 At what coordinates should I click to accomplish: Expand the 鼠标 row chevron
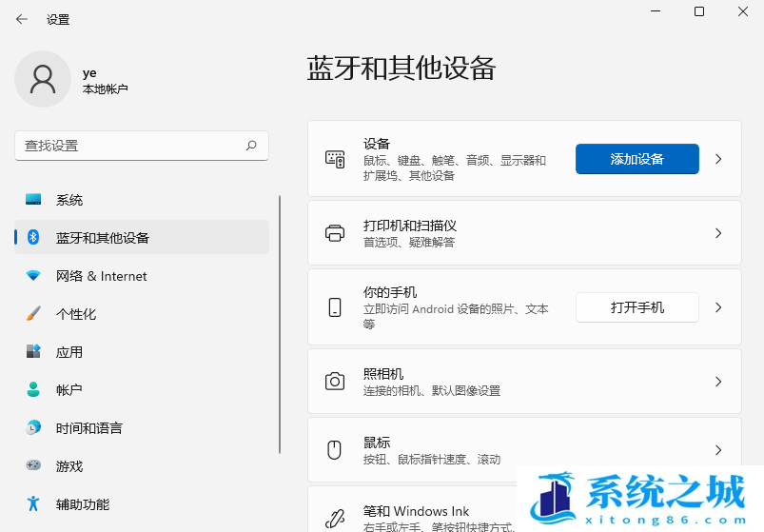[x=718, y=450]
